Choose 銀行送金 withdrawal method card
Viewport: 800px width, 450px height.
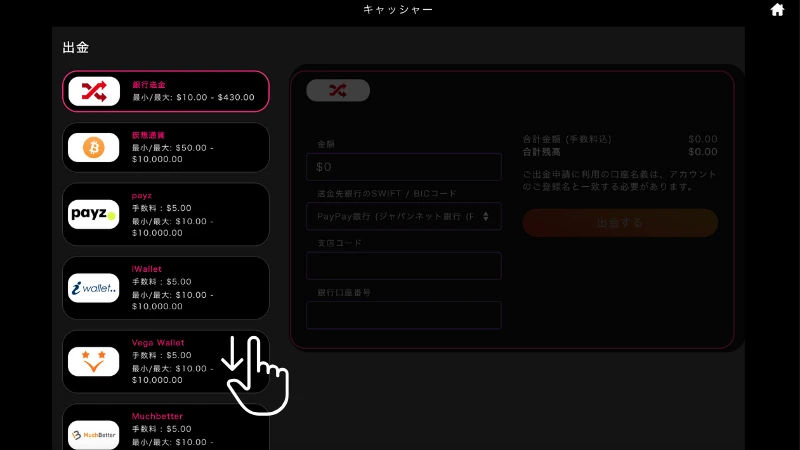tap(166, 91)
